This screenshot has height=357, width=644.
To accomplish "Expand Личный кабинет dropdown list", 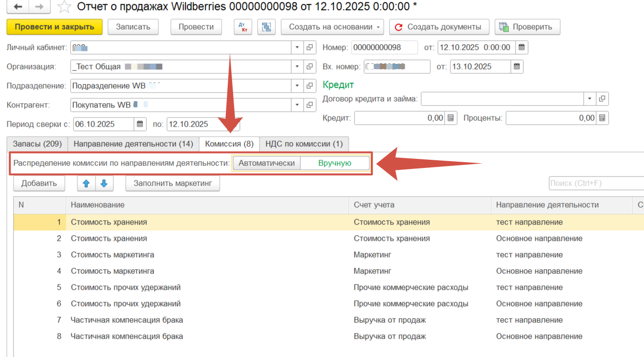I will (x=297, y=48).
